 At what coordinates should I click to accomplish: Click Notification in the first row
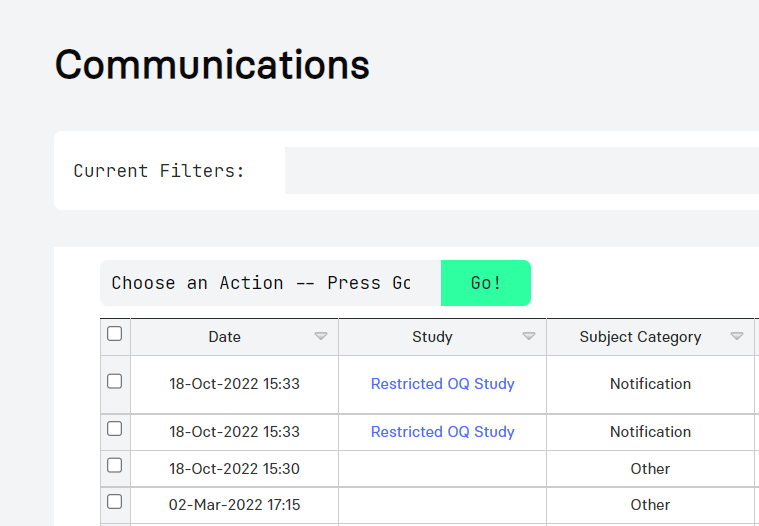(x=650, y=384)
